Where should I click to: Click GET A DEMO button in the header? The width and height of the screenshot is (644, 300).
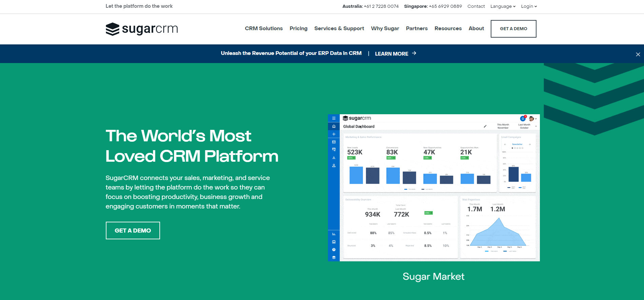click(513, 29)
